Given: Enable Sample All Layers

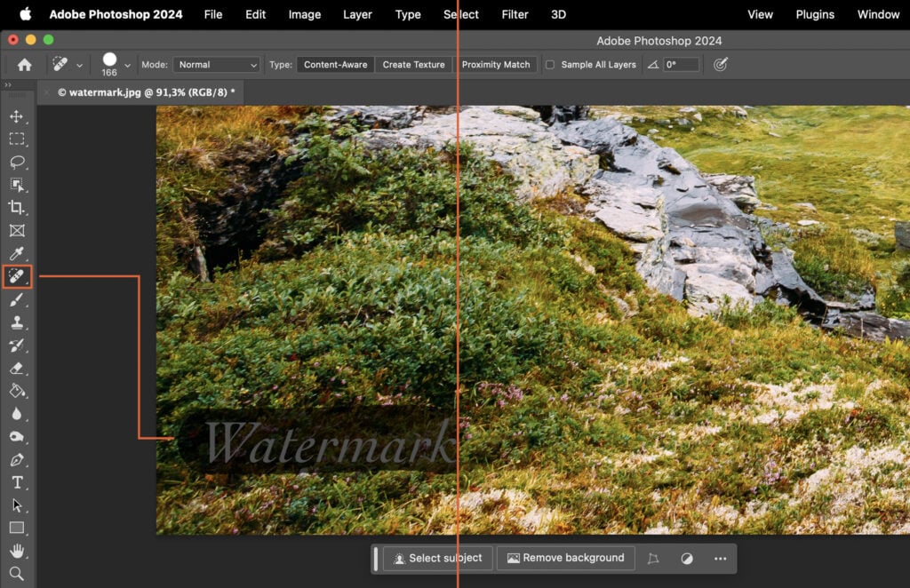Looking at the screenshot, I should point(551,64).
